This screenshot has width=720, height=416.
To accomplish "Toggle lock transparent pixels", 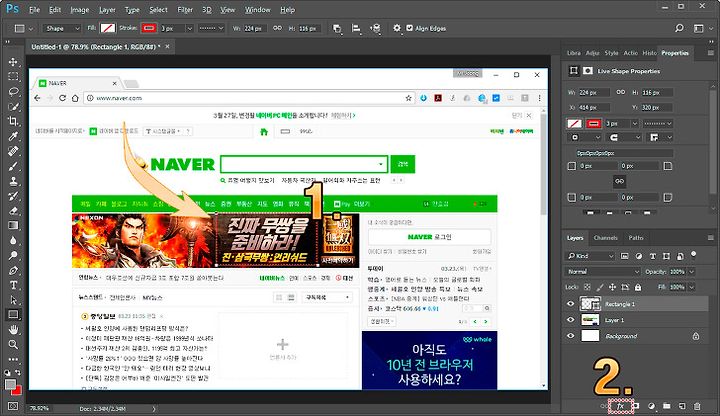I will 587,287.
